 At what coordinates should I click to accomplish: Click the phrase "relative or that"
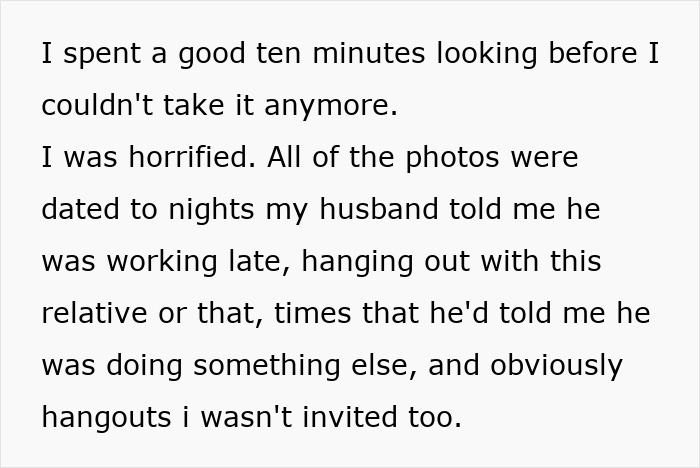click(x=150, y=314)
